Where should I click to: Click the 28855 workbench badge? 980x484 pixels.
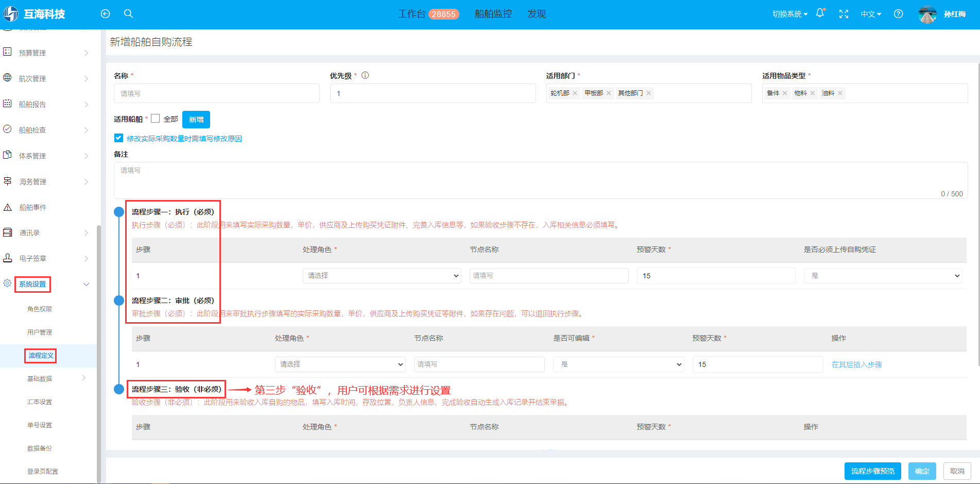pos(443,14)
